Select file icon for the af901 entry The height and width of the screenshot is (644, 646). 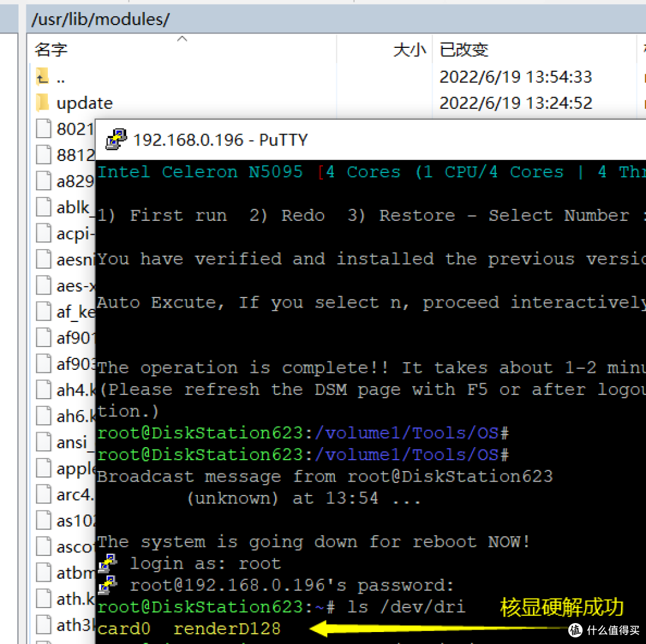[x=43, y=337]
